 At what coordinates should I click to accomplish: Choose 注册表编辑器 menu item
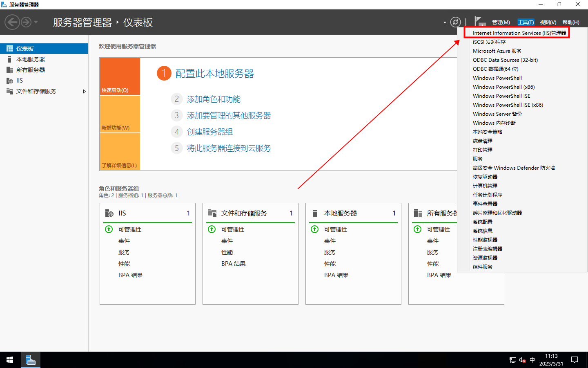(488, 249)
